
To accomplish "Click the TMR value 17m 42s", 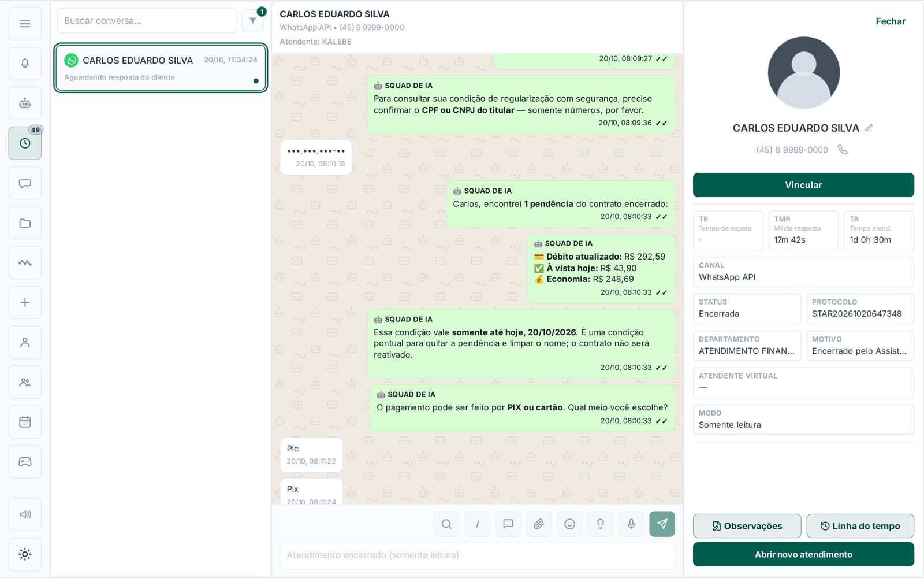I will click(789, 240).
